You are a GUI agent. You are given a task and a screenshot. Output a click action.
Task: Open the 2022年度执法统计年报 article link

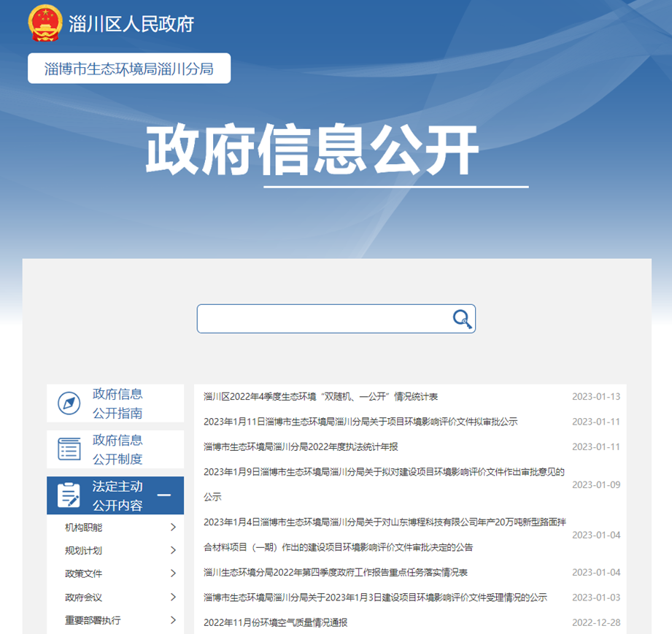[301, 446]
